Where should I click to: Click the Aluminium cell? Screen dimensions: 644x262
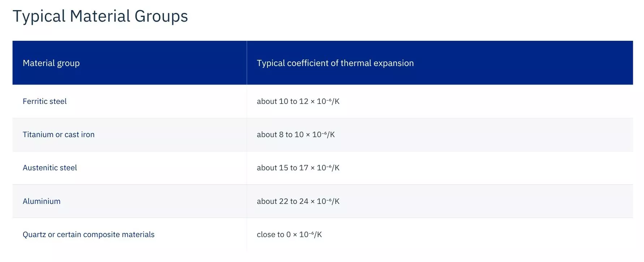pos(129,201)
